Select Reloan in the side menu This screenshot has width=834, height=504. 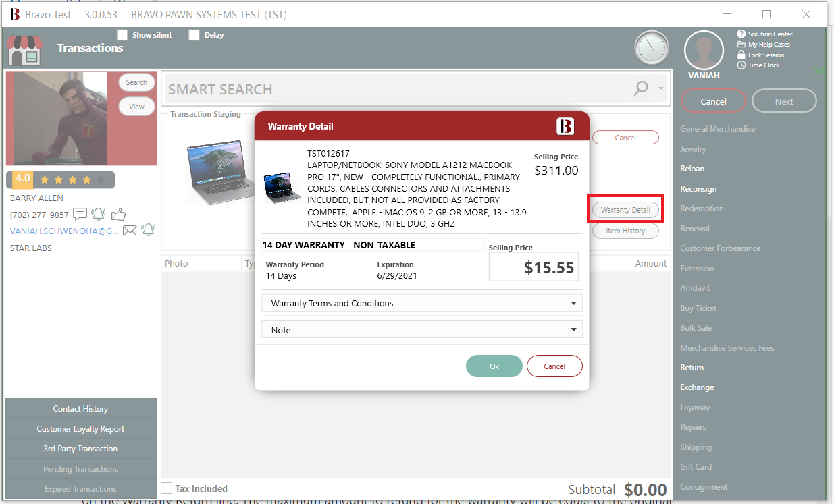tap(692, 169)
